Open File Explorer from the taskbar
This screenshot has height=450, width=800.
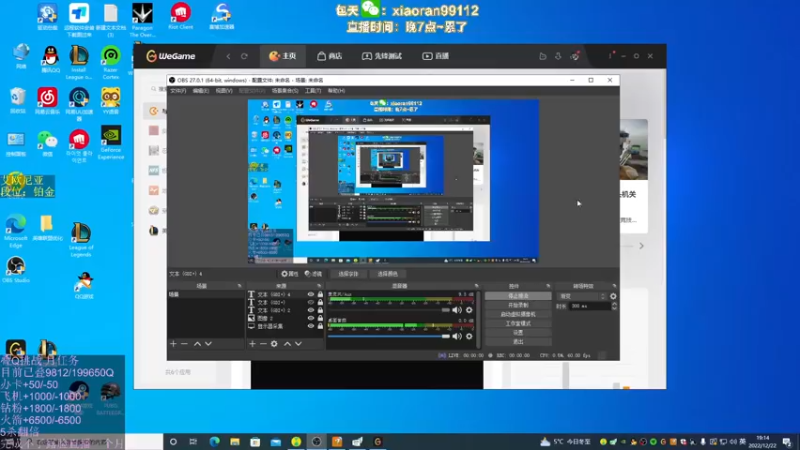(235, 442)
